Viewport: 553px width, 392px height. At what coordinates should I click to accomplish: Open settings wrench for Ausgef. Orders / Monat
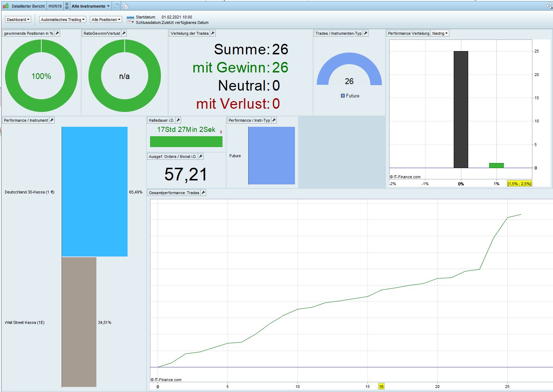click(201, 157)
